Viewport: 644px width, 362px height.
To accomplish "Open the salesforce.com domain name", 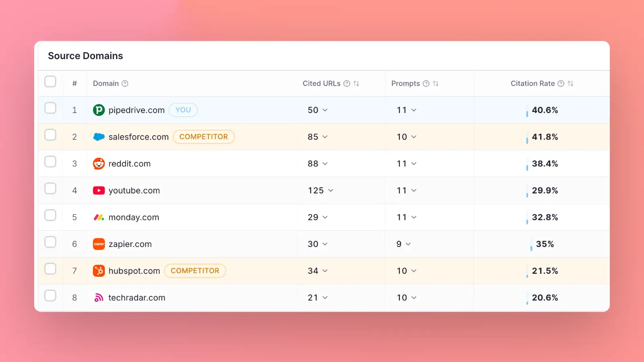I will [138, 137].
